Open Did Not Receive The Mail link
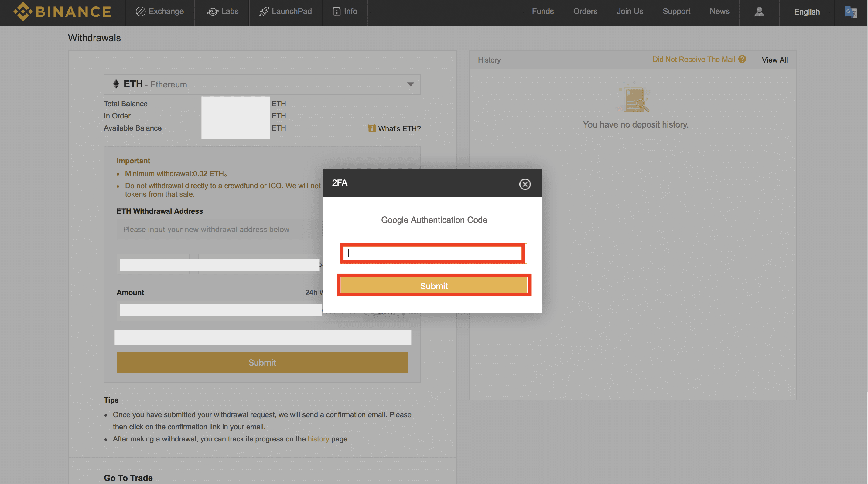The image size is (868, 484). 693,59
